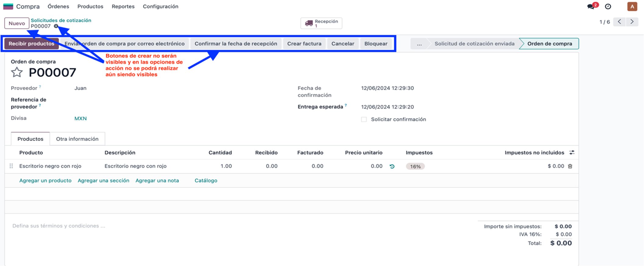Open the Reportes menu

tap(123, 6)
